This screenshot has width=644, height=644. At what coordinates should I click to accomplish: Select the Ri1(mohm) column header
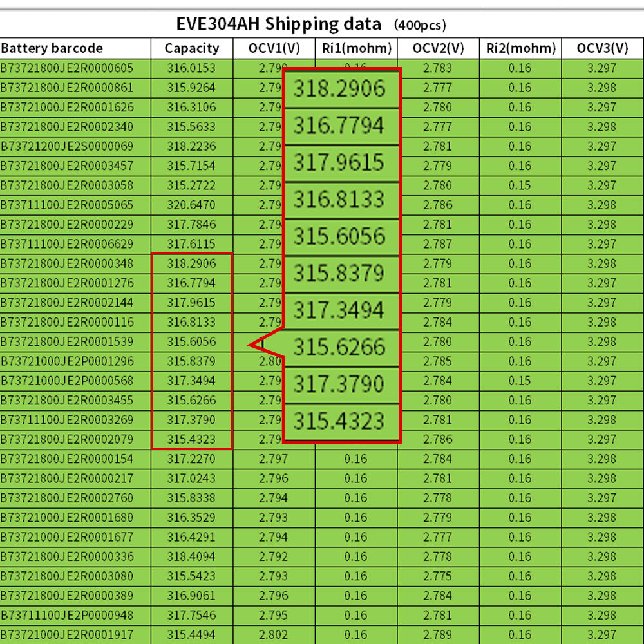(x=356, y=48)
